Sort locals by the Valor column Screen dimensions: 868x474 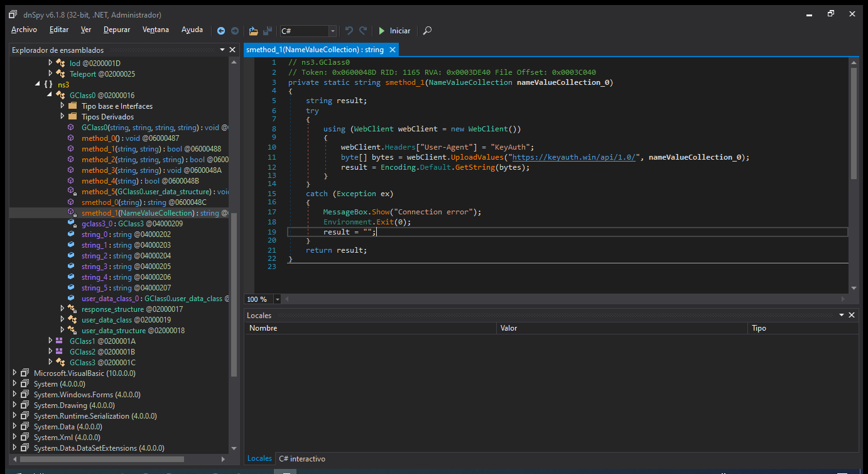tap(623, 328)
